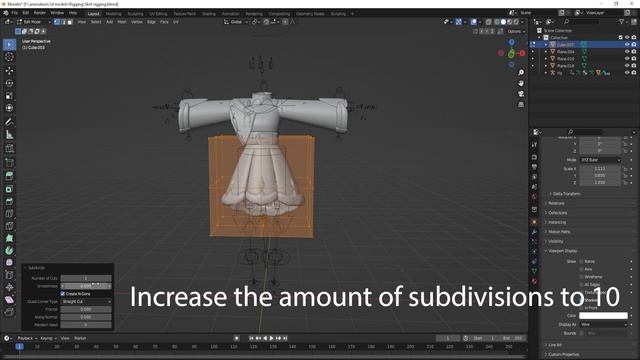Click the Zoom viewport icon
The width and height of the screenshot is (640, 360).
(x=521, y=73)
